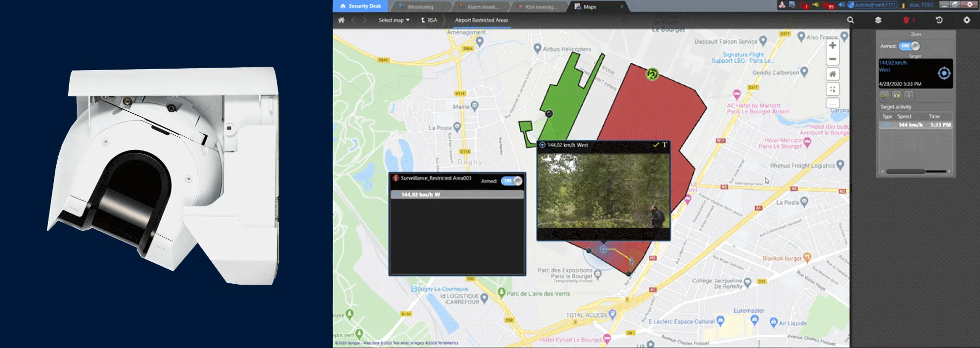Image resolution: width=980 pixels, height=348 pixels.
Task: Click the Airbus Helicopters map pin
Action: point(537,49)
